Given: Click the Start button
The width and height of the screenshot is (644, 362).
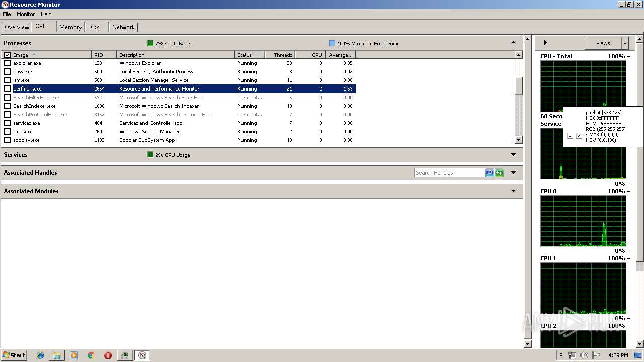Looking at the screenshot, I should pos(14,355).
